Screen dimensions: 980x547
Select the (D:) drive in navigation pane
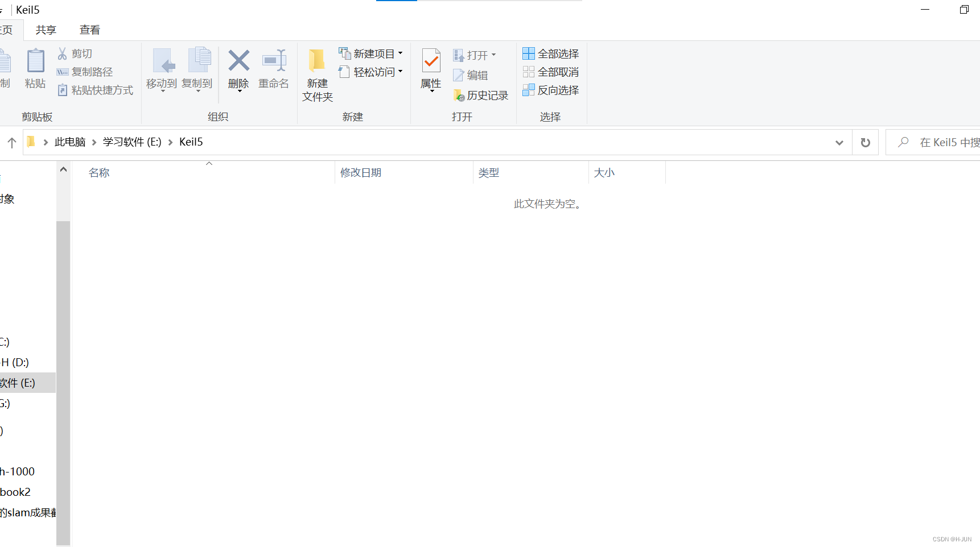pos(15,362)
